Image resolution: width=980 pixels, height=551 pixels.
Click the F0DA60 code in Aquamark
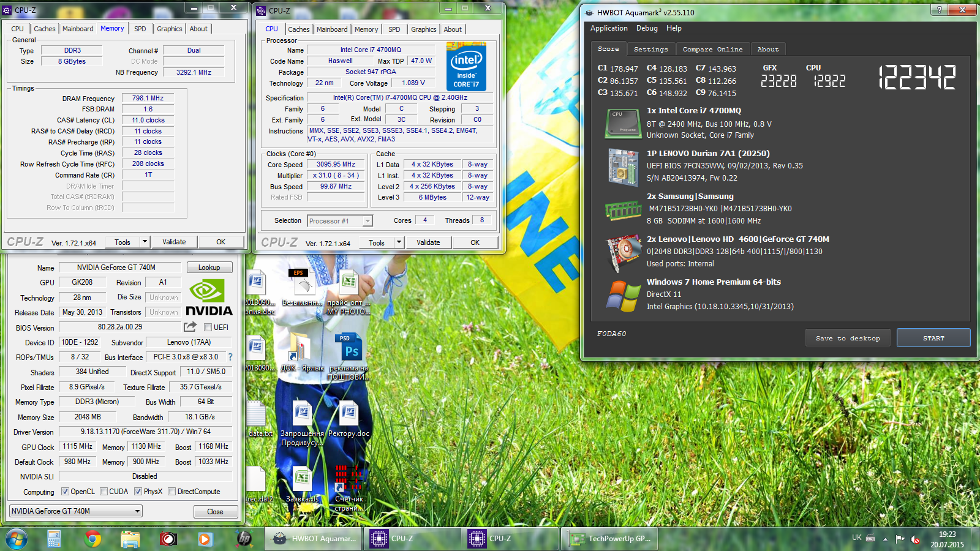point(611,334)
